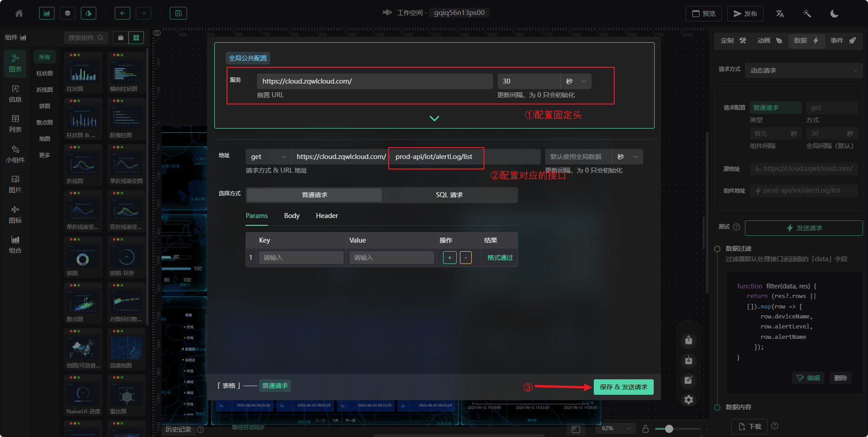868x437 pixels.
Task: Expand the global config chevron arrow
Action: [434, 119]
